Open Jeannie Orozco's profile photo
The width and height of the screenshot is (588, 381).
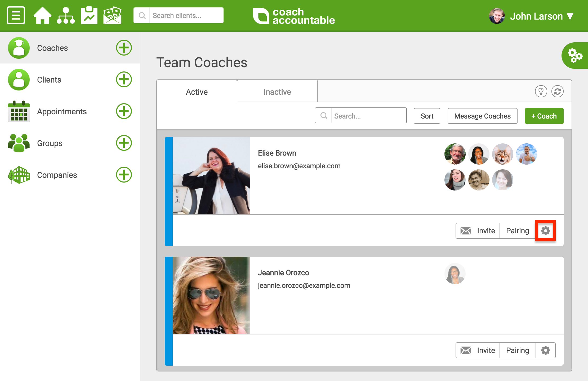(x=211, y=295)
